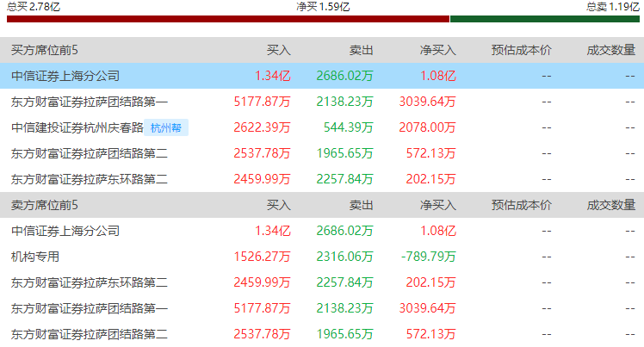Click 2459.99万 in the 买方席位前5 section

(x=262, y=179)
